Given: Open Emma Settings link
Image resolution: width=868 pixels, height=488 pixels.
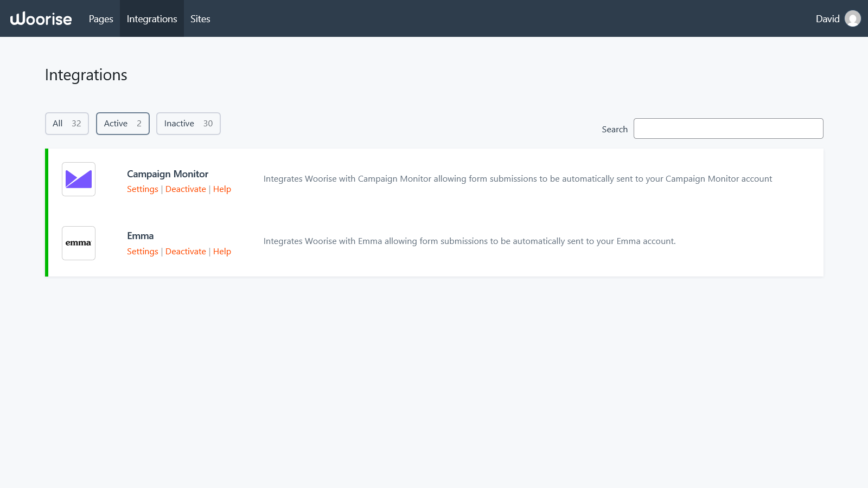Looking at the screenshot, I should click(x=143, y=252).
